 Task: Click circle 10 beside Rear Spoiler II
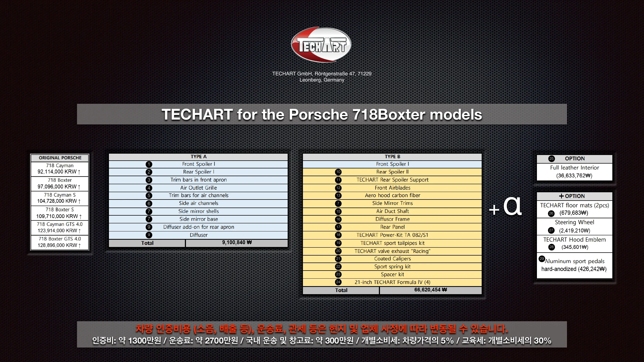pyautogui.click(x=338, y=172)
